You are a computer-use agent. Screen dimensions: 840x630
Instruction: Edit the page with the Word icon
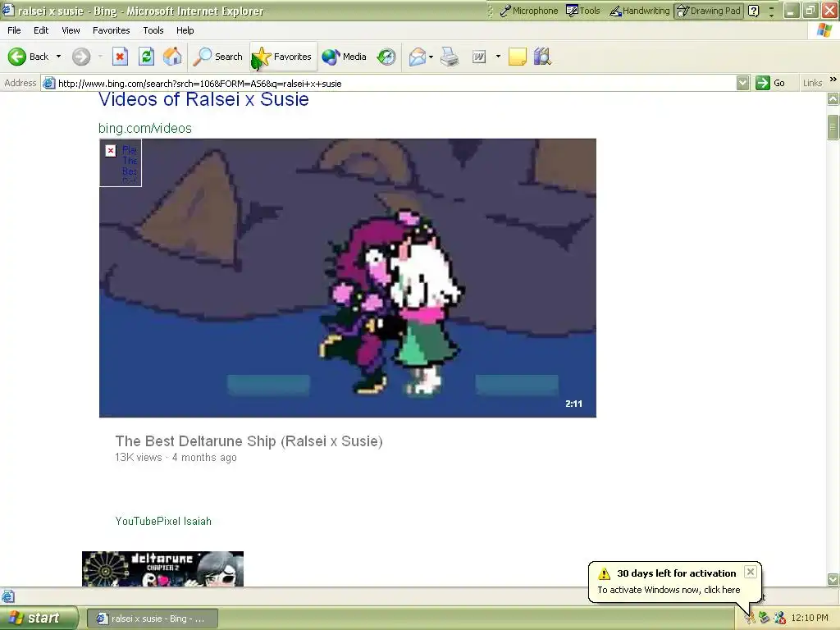tap(479, 57)
